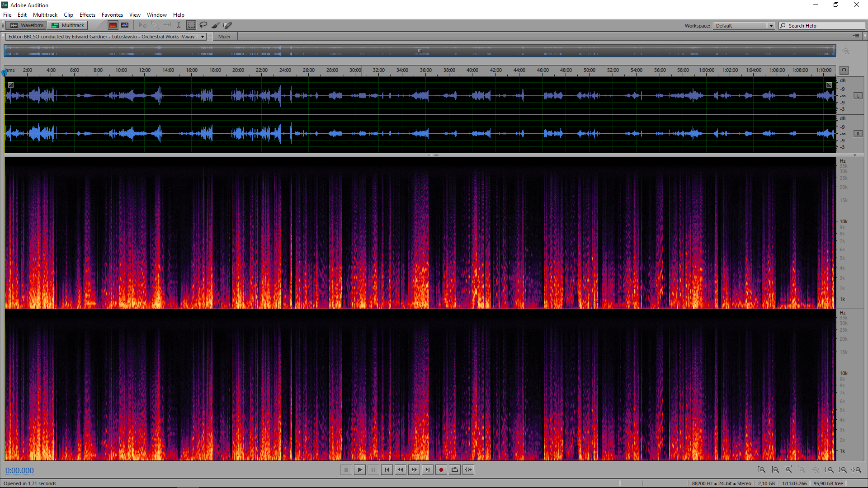Zoom in amplitude icon

tap(762, 470)
